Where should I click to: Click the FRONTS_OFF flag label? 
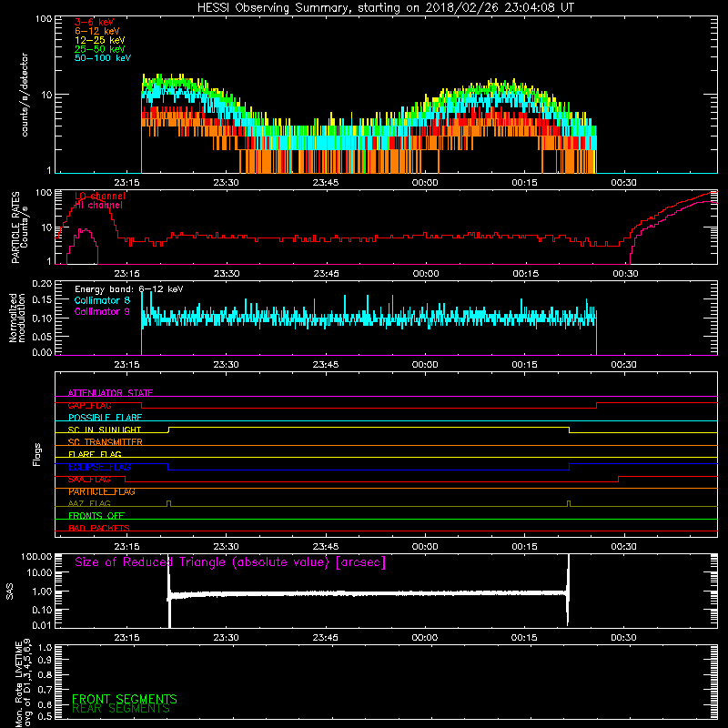click(x=96, y=516)
